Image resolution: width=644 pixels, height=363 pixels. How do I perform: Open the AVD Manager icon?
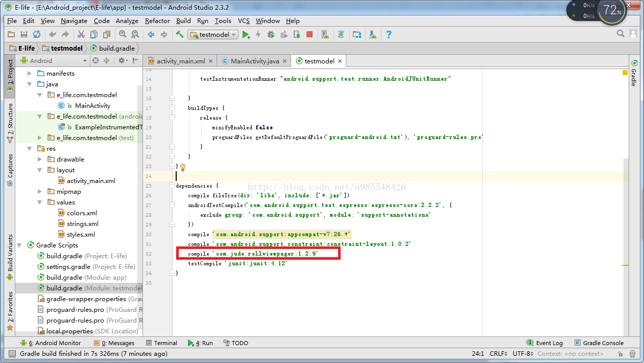click(325, 34)
